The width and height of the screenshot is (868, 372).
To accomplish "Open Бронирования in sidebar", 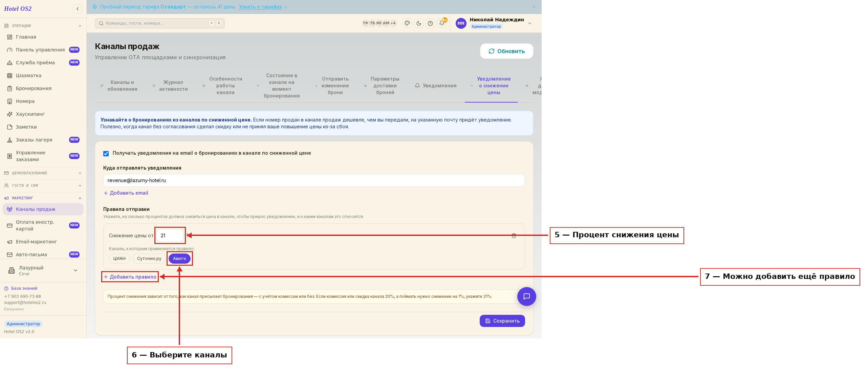I will (x=43, y=88).
